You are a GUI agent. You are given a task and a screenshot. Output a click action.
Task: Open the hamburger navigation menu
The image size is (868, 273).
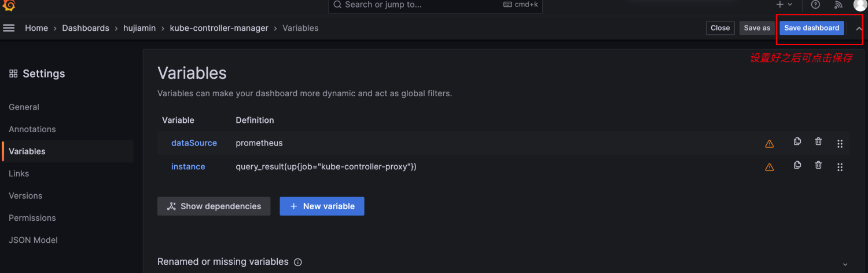(x=9, y=28)
